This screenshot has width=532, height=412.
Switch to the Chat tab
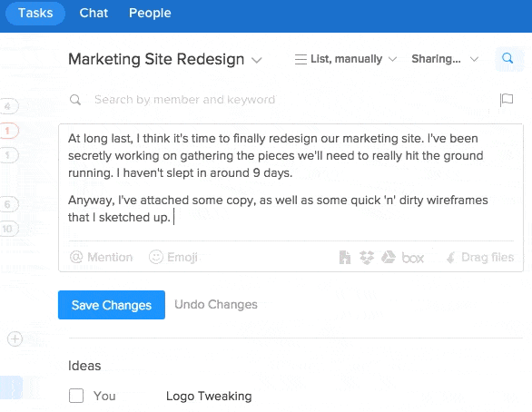tap(94, 13)
